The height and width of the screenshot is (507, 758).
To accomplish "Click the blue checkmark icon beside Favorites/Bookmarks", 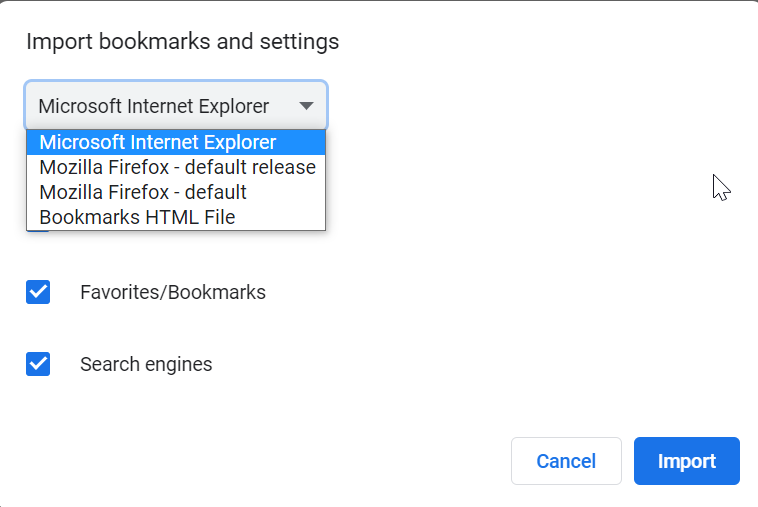I will 38,292.
